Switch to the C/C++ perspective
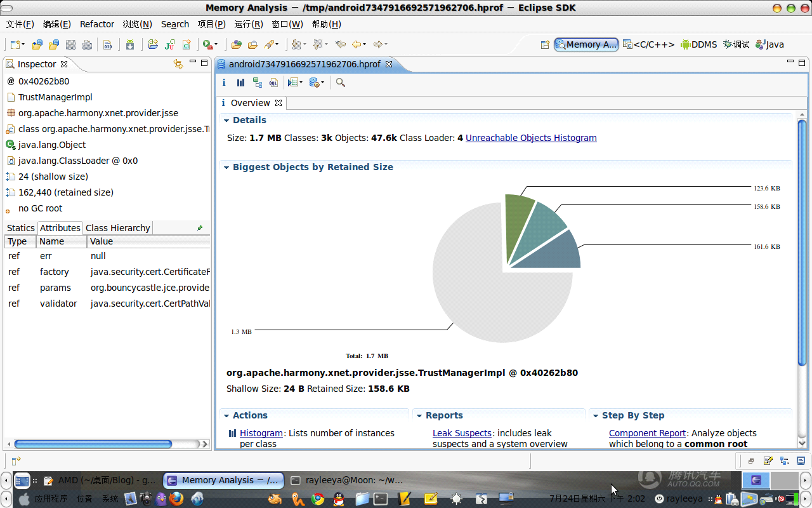Image resolution: width=812 pixels, height=508 pixels. [x=648, y=44]
